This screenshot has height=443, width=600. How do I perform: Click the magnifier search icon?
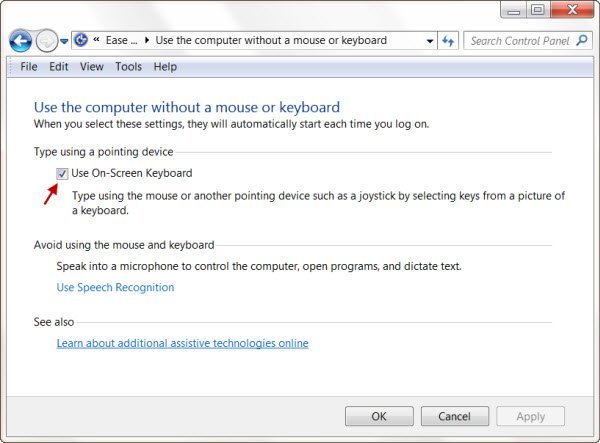pos(582,40)
